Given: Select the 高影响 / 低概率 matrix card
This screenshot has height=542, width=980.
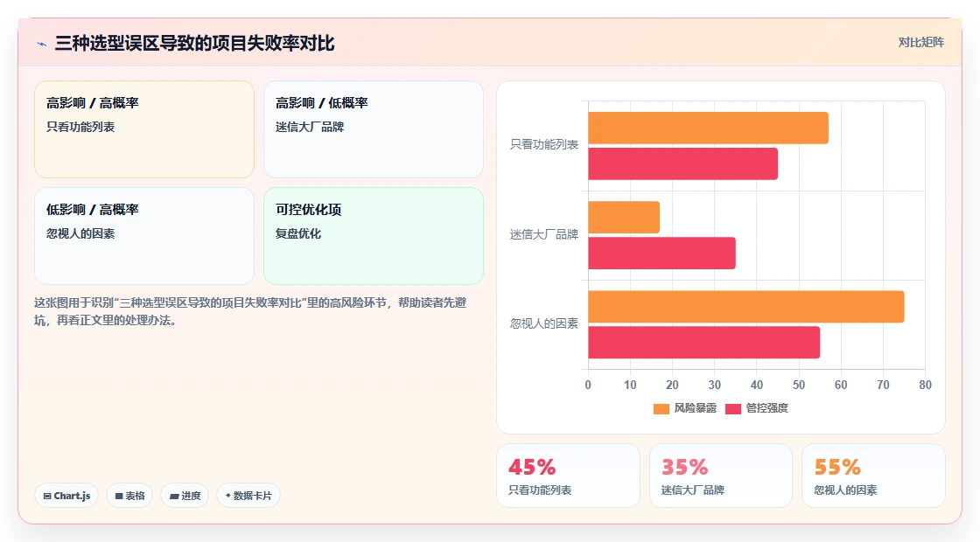Looking at the screenshot, I should (374, 129).
